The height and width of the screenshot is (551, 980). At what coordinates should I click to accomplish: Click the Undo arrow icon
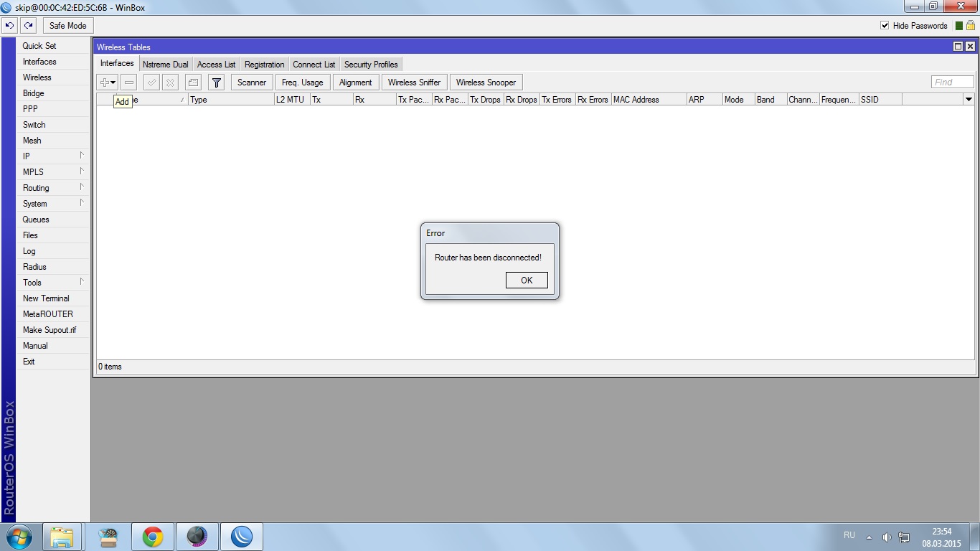10,25
